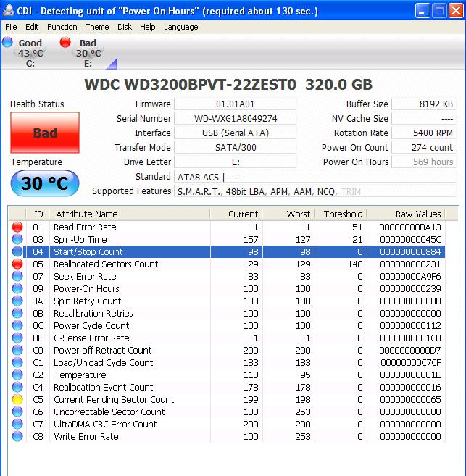Open the Edit menu
Screen dimensions: 466x476
(x=32, y=27)
